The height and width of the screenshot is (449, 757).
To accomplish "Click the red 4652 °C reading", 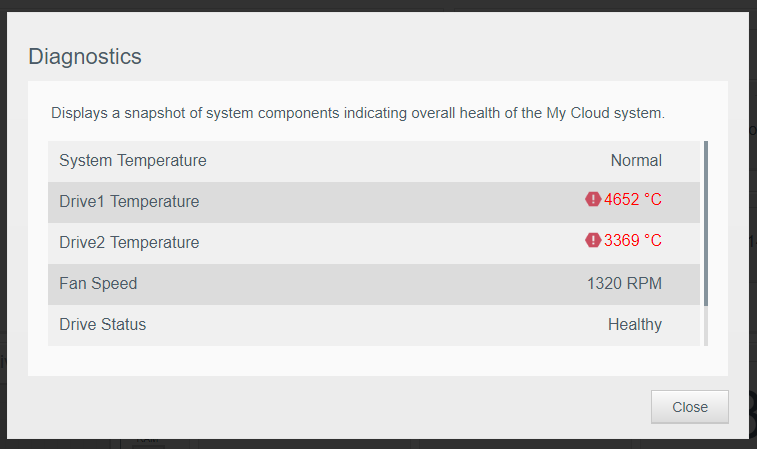I will [x=633, y=200].
